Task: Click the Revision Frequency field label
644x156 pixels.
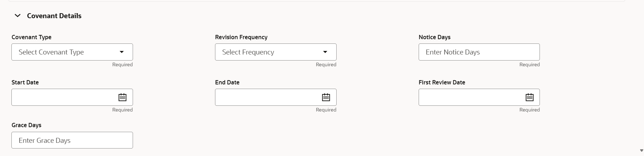Action: (x=241, y=37)
